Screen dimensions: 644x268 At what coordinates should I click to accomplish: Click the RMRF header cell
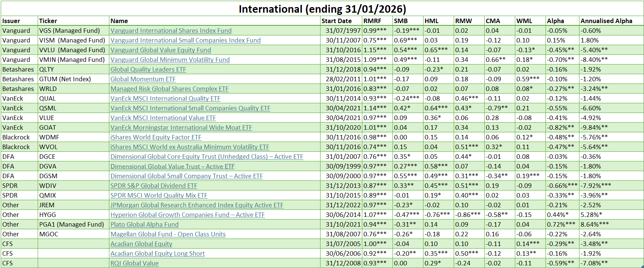[x=372, y=21]
